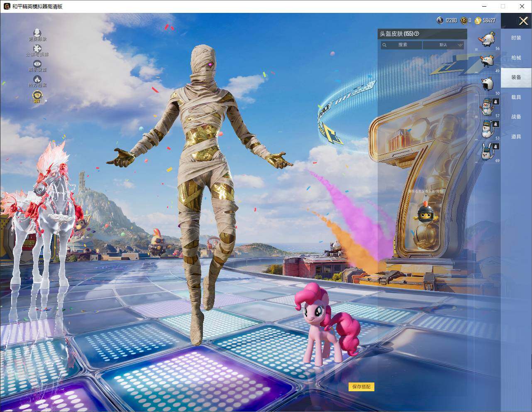The image size is (532, 412).
Task: Click the gold badge currency icon showing 0
Action: click(464, 20)
